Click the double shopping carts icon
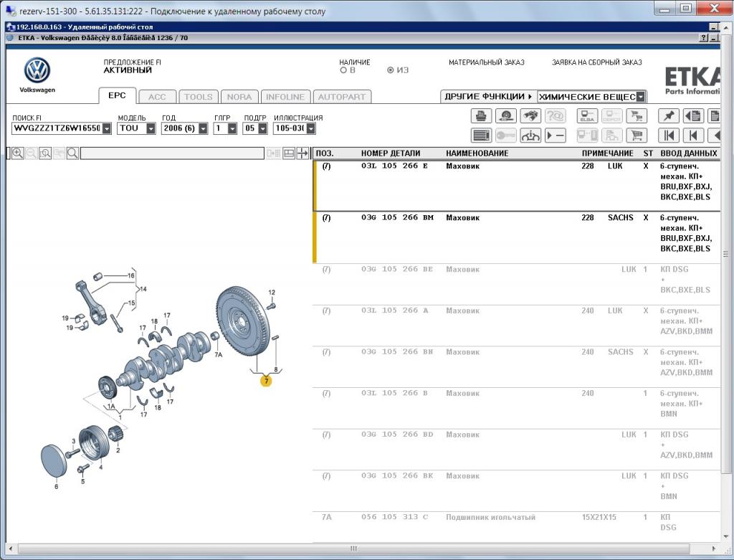This screenshot has height=560, width=734. coord(637,115)
